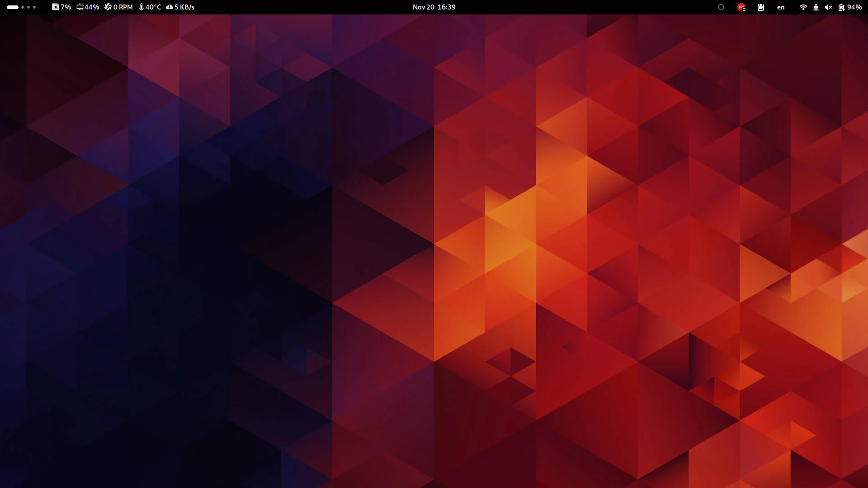868x488 pixels.
Task: Click the muted volume icon
Action: coord(828,7)
